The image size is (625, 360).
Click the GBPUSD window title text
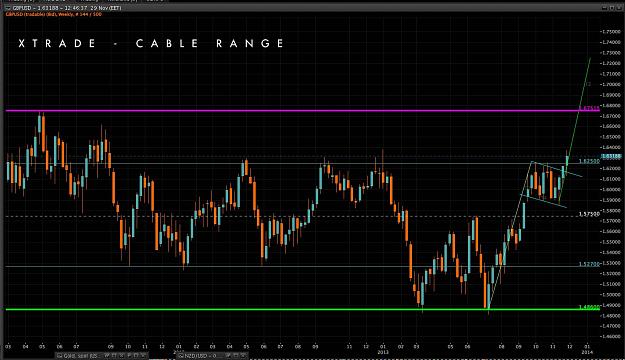pos(67,8)
